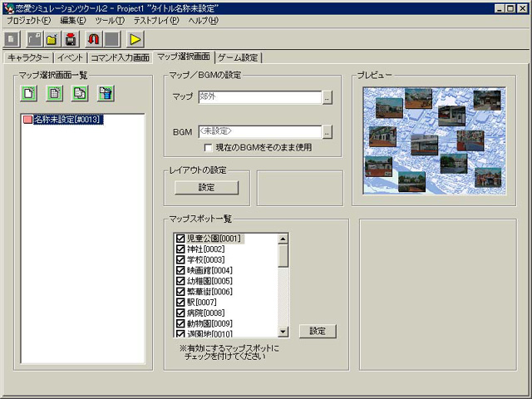Screen dimensions: 532x399
Task: Browse BGM with the ... button
Action: (327, 132)
